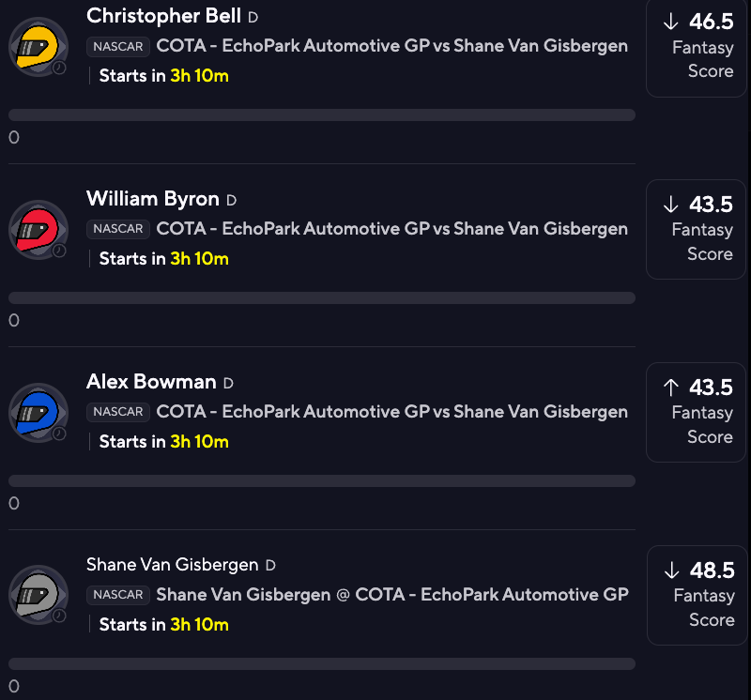The image size is (751, 700).
Task: Click the NASCAR tag on William Byron's row
Action: [118, 229]
